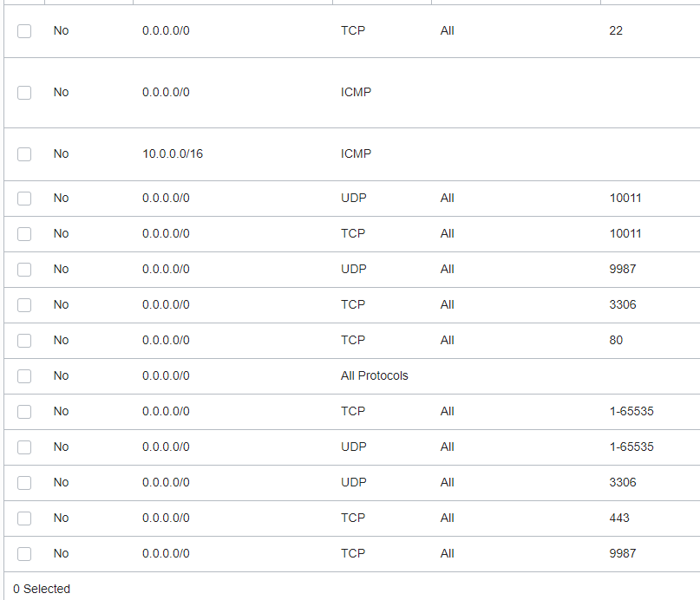
Task: Tick the checkbox for ICMP 0.0.0.0/0 rule
Action: (24, 93)
